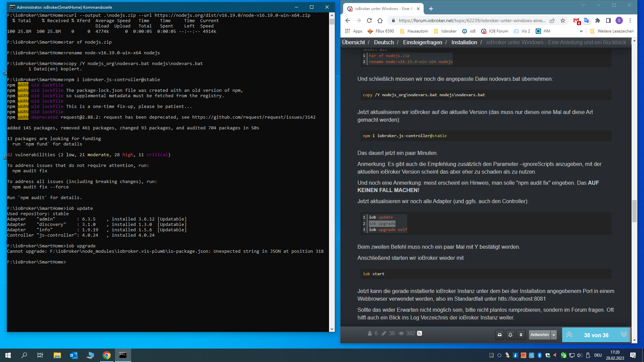Go back in the Chrome browser
This screenshot has width=644, height=362.
point(348,20)
